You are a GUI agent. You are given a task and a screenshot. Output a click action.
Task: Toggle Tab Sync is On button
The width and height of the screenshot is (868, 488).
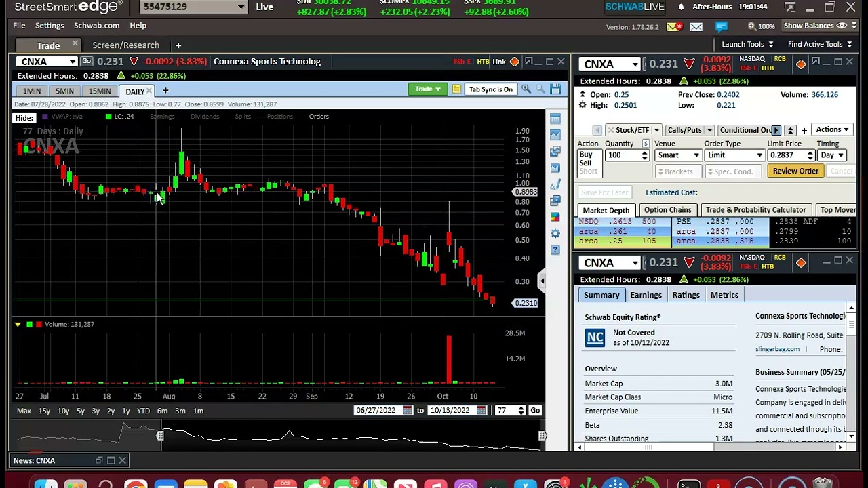[x=490, y=89]
